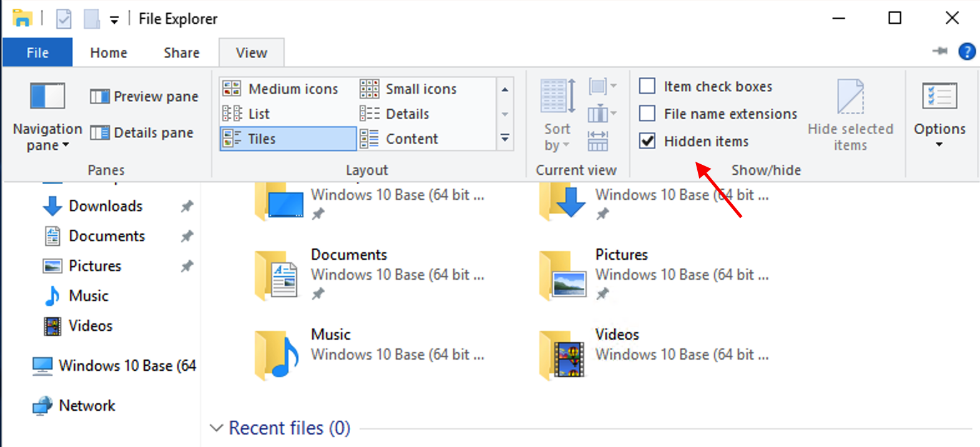Screen dimensions: 980x447
Task: Open the Sort by dropdown
Action: [x=557, y=115]
